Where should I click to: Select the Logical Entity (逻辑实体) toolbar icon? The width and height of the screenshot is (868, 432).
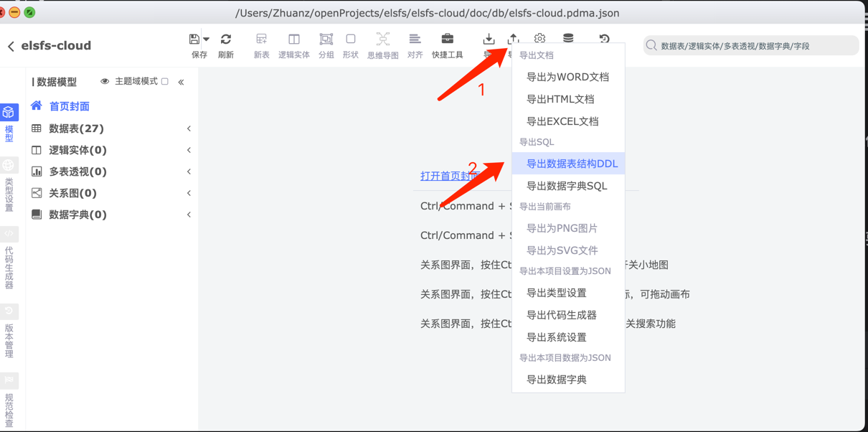pyautogui.click(x=293, y=39)
